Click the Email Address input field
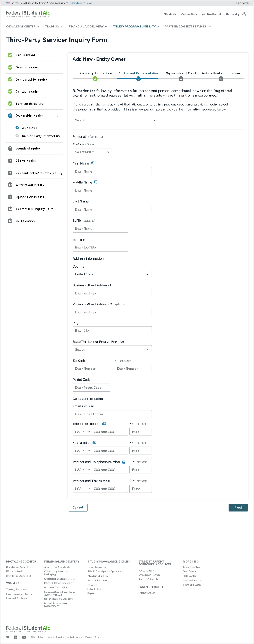This screenshot has width=254, height=644. [112, 414]
